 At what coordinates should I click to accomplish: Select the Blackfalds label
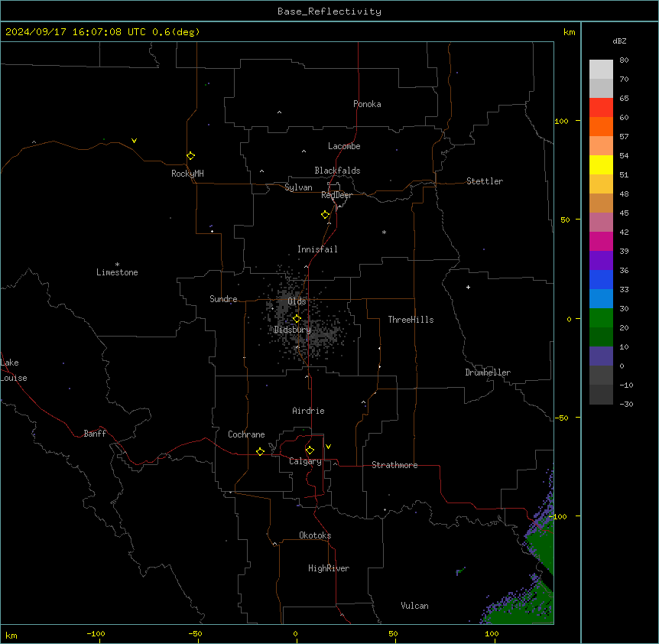pos(337,171)
